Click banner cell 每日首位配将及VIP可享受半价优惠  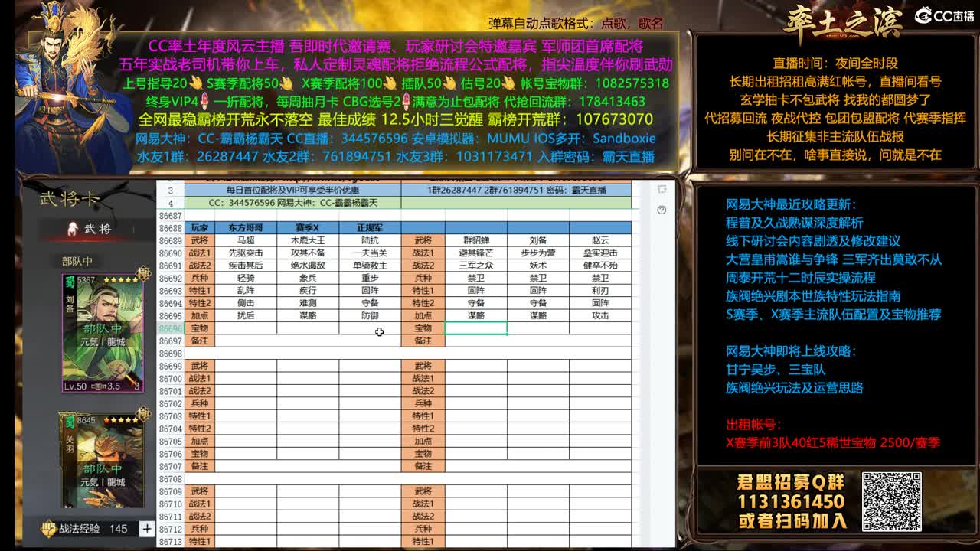tap(292, 190)
